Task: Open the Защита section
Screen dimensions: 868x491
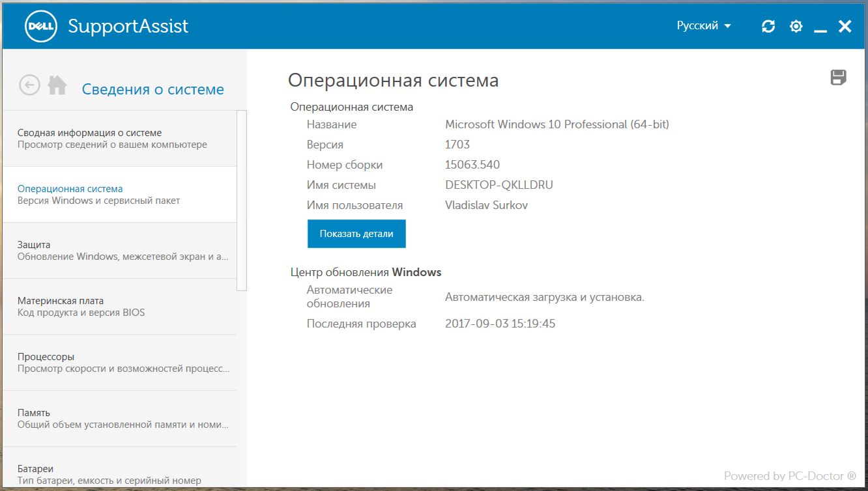Action: [x=119, y=250]
